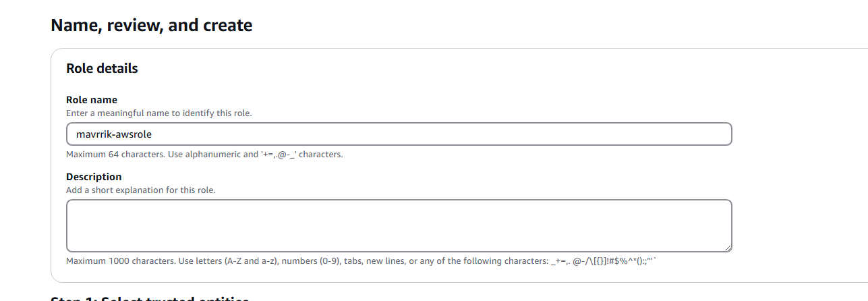Select the "Role details" section heading

coord(102,68)
